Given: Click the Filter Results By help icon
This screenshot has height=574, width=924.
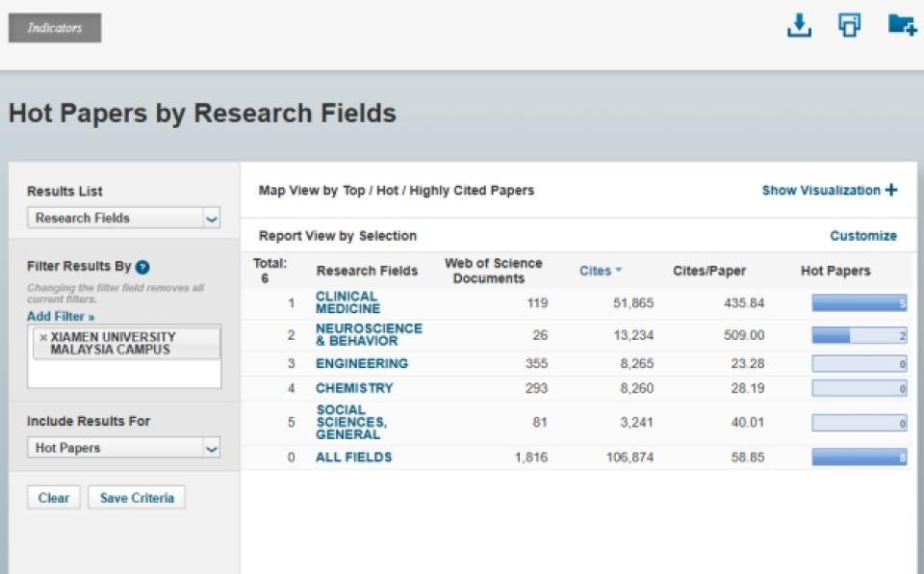Looking at the screenshot, I should [x=142, y=268].
